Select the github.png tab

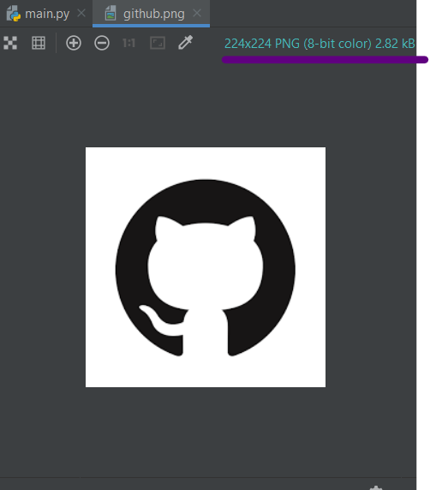click(x=152, y=14)
